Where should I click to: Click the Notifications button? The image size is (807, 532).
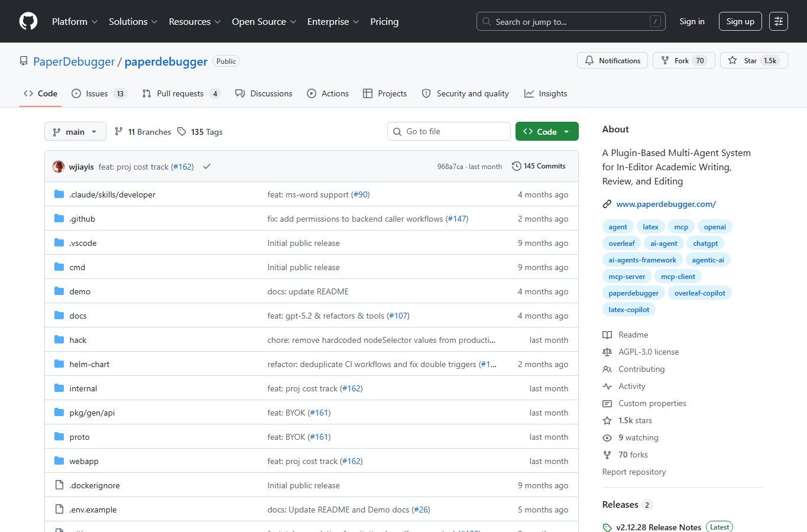(x=612, y=60)
